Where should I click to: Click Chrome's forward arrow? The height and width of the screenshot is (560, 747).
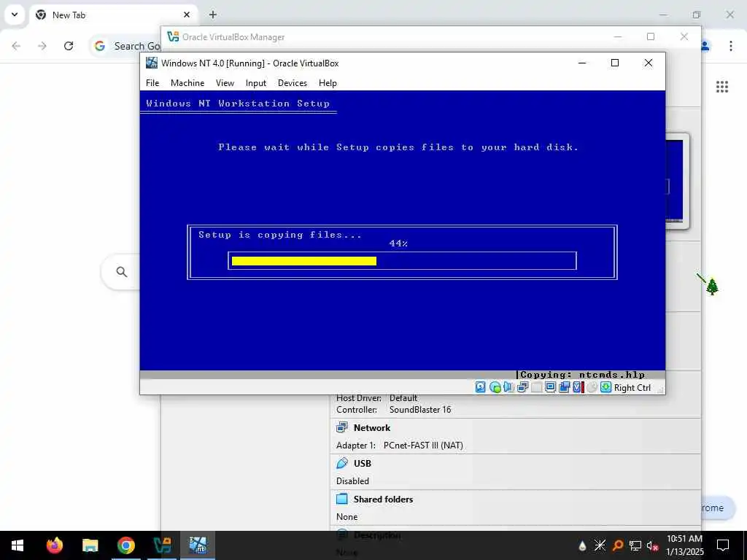coord(42,46)
